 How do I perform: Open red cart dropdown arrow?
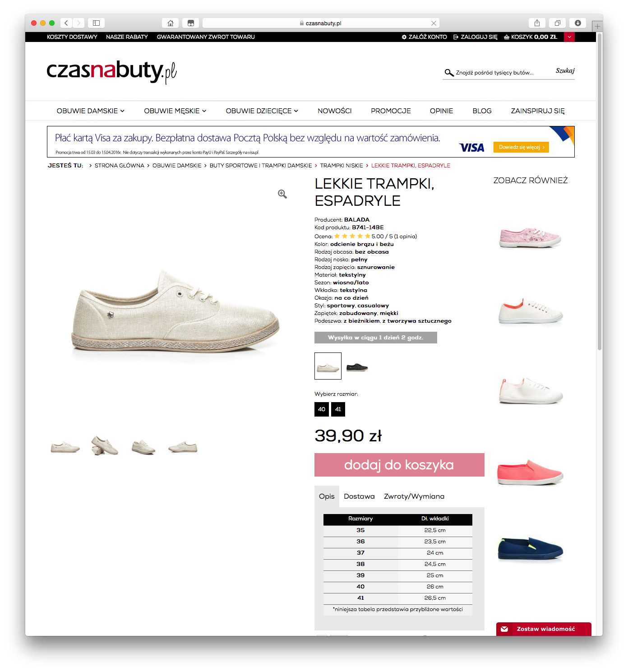569,37
